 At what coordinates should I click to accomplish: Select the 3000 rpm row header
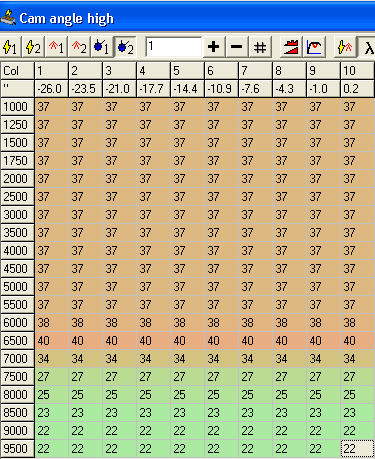point(17,215)
